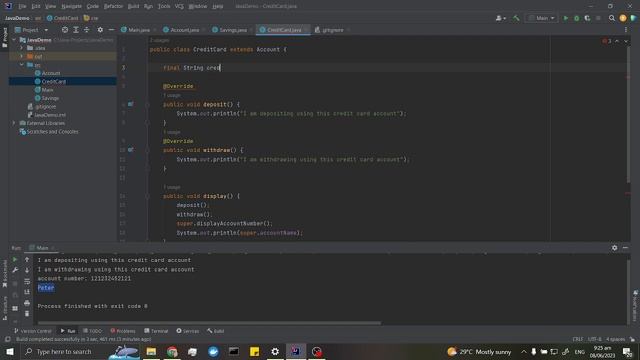Run Main with green play button
The image size is (640, 360).
click(x=566, y=18)
